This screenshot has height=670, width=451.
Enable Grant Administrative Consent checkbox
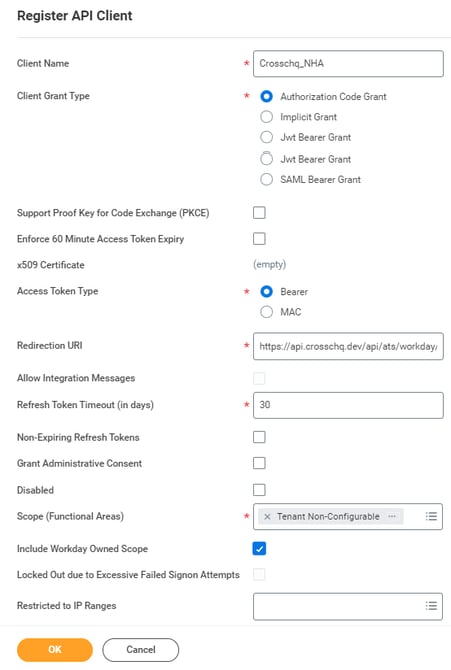259,463
